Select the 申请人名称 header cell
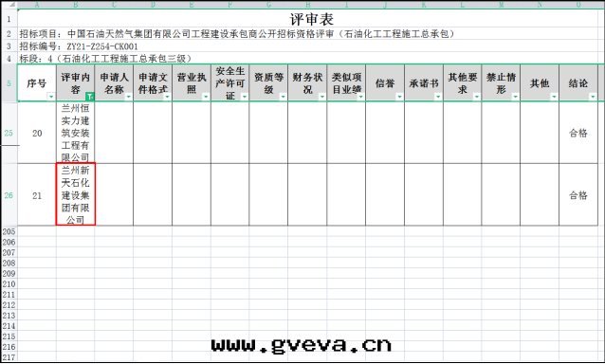Viewport: 605px width, 364px height. 114,82
